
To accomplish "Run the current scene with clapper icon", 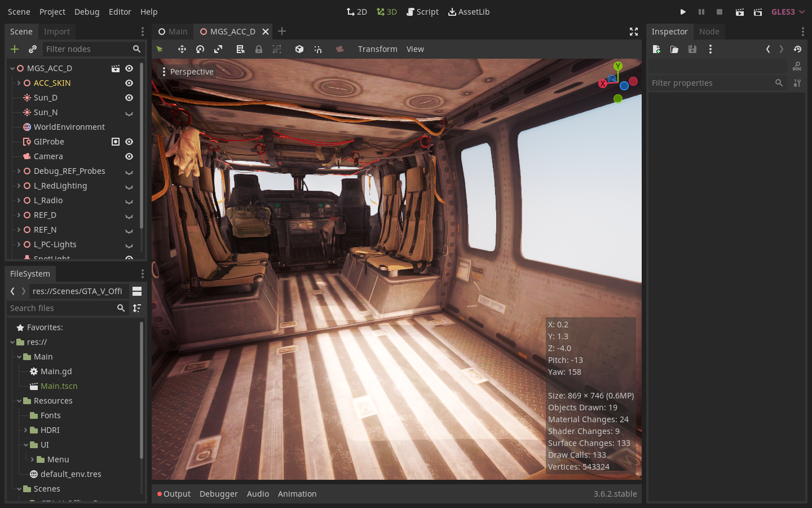I will (x=740, y=12).
